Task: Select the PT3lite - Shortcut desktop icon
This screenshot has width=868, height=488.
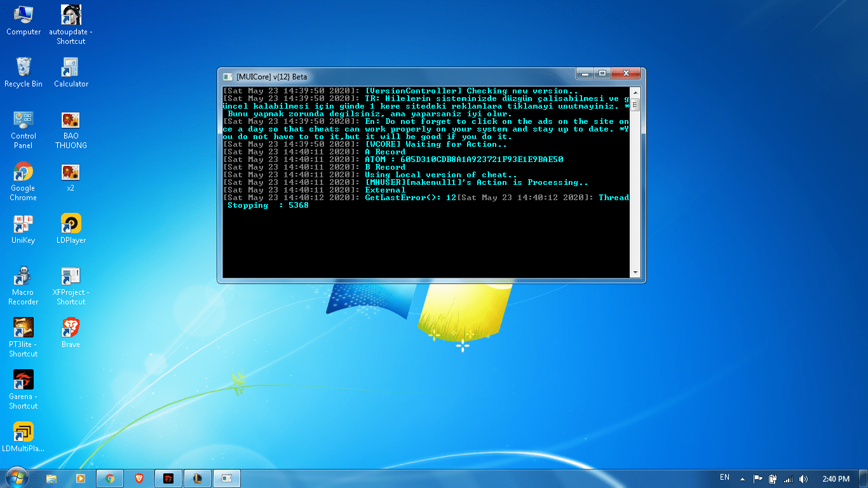Action: [x=24, y=338]
